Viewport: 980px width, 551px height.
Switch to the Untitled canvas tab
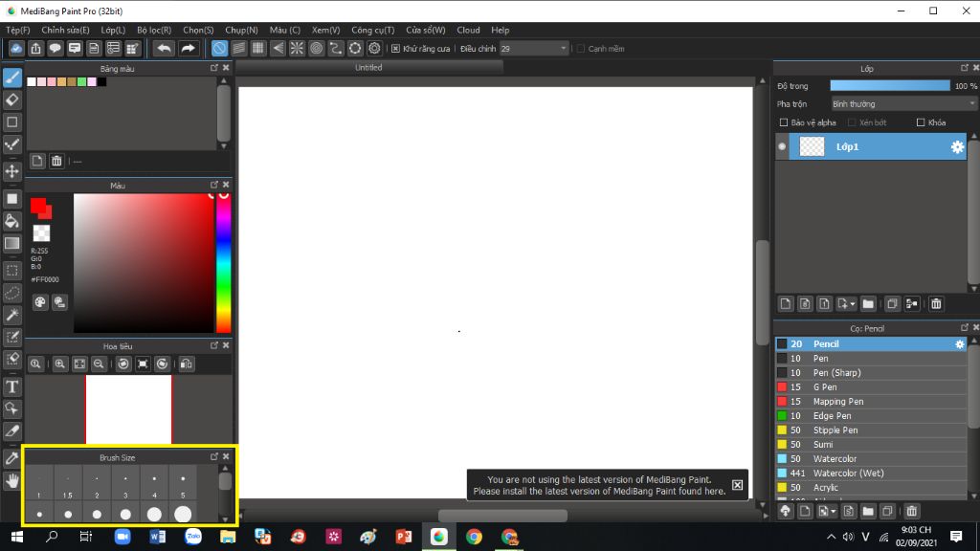368,68
